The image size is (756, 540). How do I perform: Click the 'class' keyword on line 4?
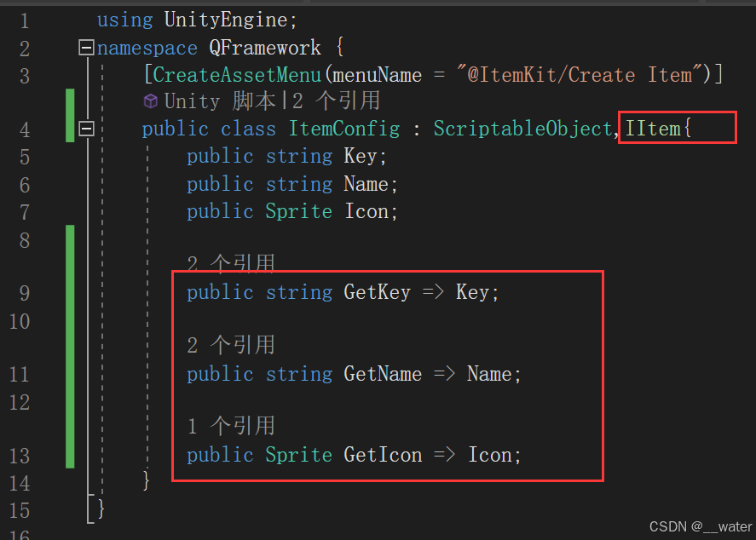coord(248,129)
